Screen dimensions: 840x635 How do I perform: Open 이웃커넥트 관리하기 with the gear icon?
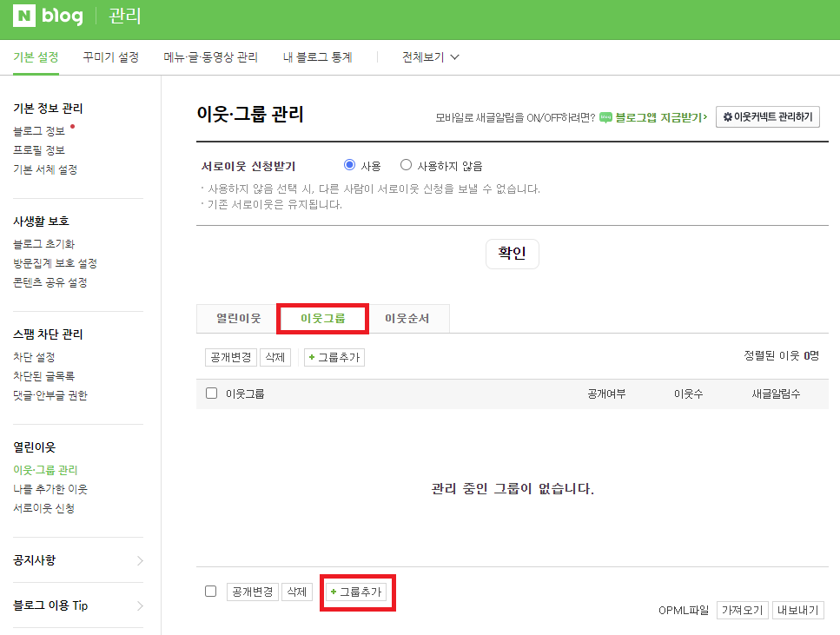point(767,116)
